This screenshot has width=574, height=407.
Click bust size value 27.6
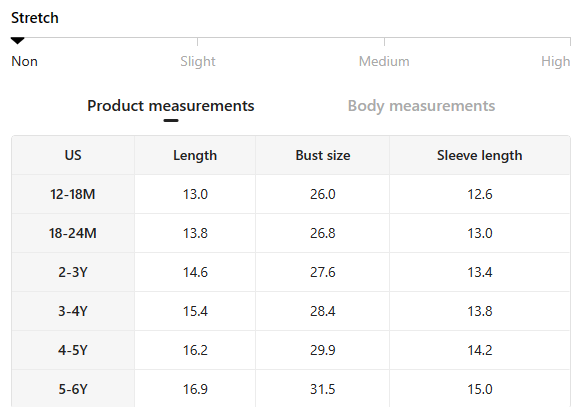pyautogui.click(x=323, y=272)
